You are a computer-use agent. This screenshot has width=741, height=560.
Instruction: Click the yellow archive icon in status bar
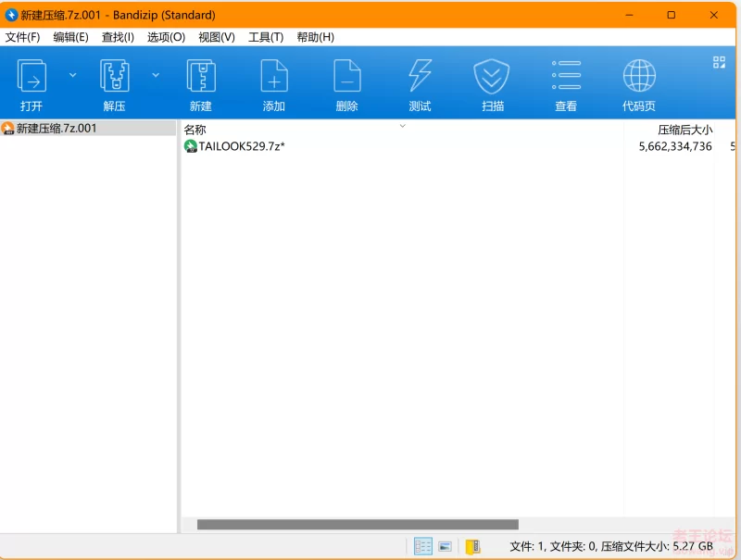472,546
